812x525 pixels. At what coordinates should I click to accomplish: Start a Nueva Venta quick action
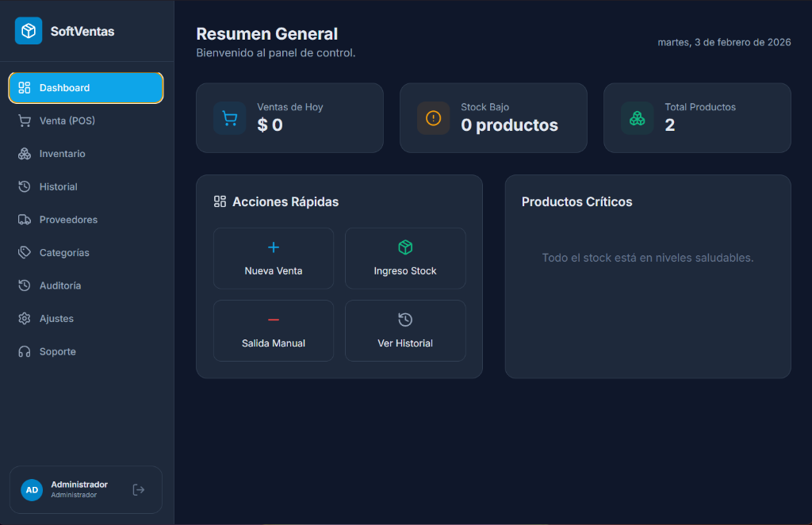pos(274,259)
